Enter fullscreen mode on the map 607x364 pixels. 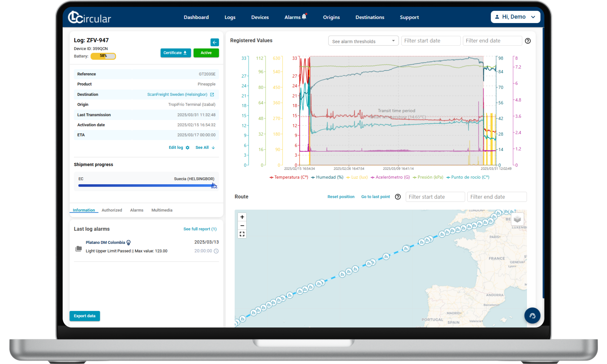tap(242, 234)
